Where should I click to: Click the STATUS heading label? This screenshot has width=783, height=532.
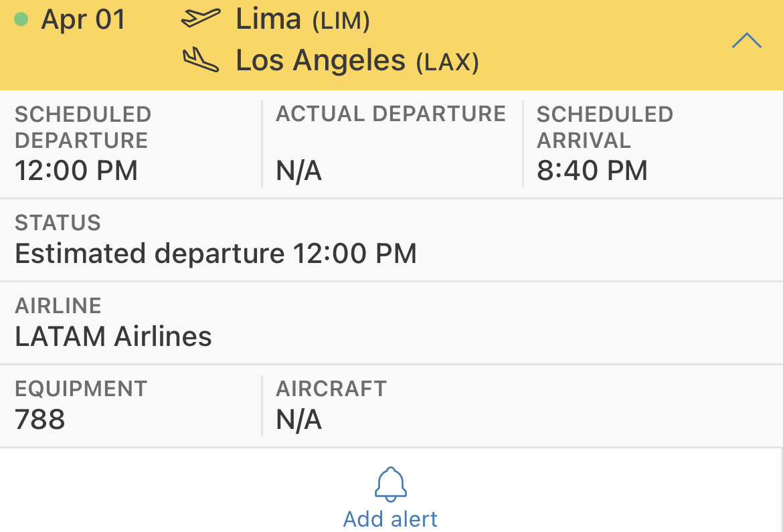pos(58,223)
